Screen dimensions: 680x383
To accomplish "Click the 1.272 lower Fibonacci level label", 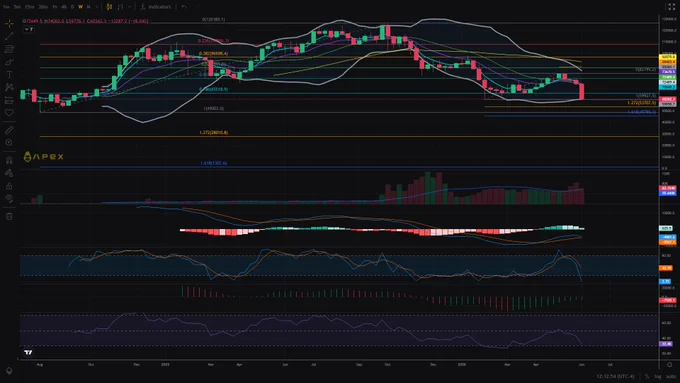I will (214, 132).
